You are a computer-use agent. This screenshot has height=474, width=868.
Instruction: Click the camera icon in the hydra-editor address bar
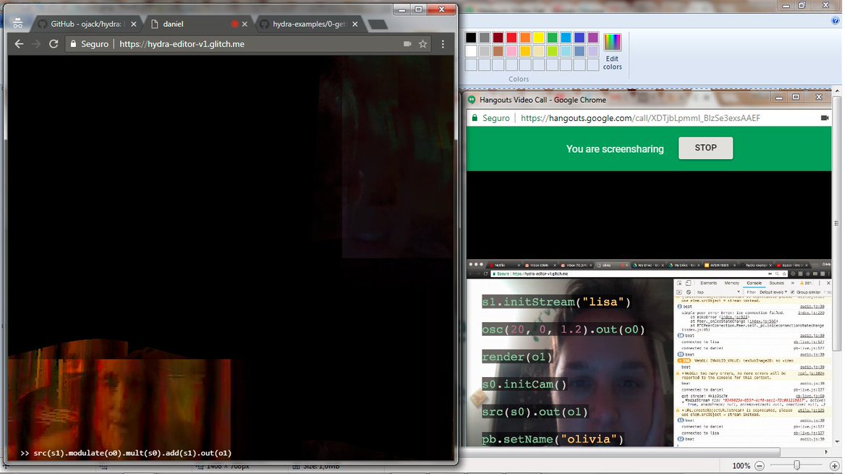click(409, 43)
